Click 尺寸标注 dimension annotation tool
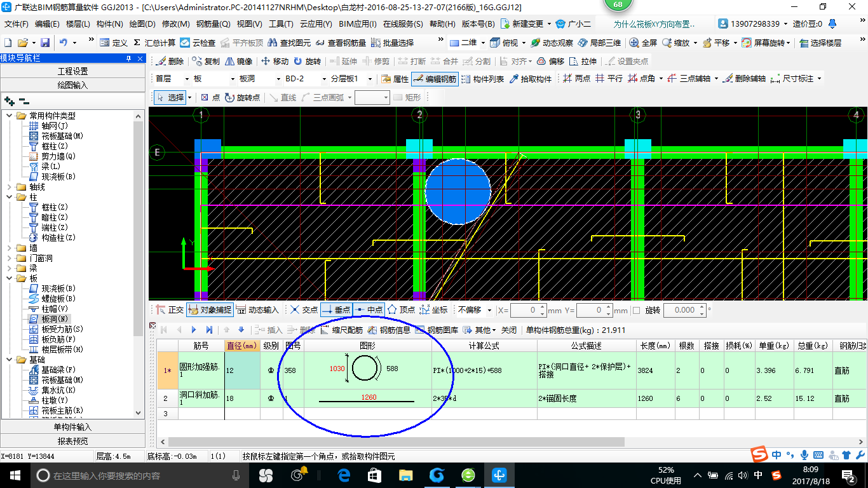Viewport: 868px width, 488px height. pos(792,79)
